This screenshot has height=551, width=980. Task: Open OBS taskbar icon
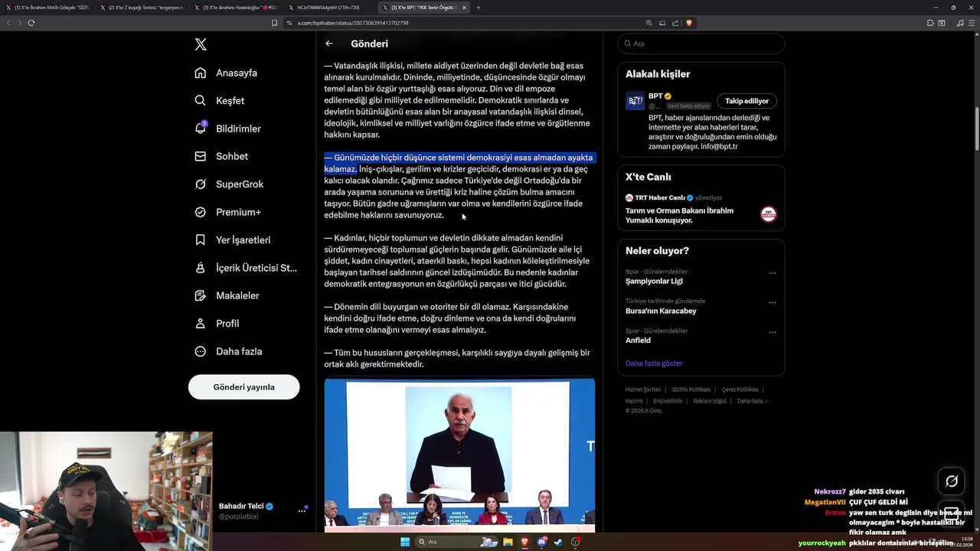(575, 542)
